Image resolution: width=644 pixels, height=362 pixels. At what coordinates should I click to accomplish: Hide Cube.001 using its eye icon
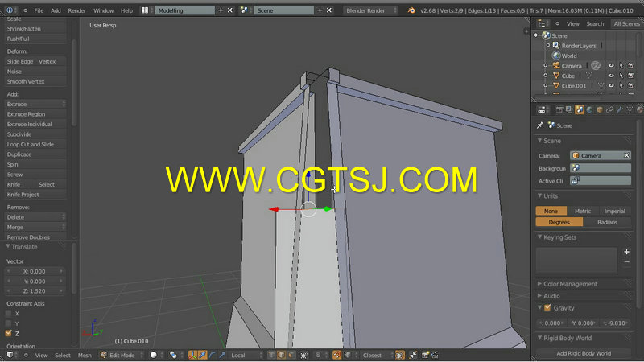pos(611,86)
